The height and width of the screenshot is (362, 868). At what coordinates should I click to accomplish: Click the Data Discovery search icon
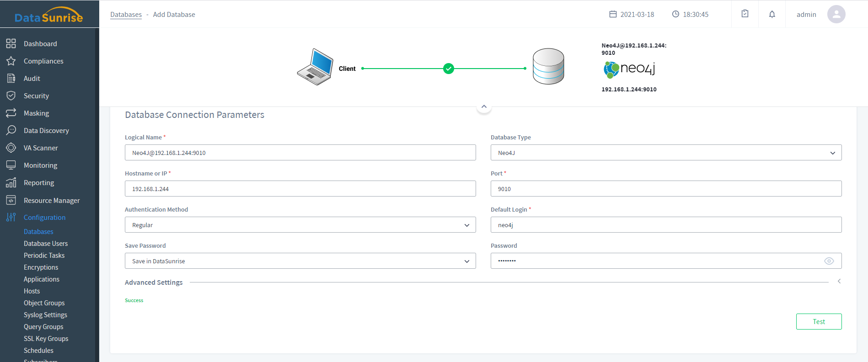tap(11, 130)
